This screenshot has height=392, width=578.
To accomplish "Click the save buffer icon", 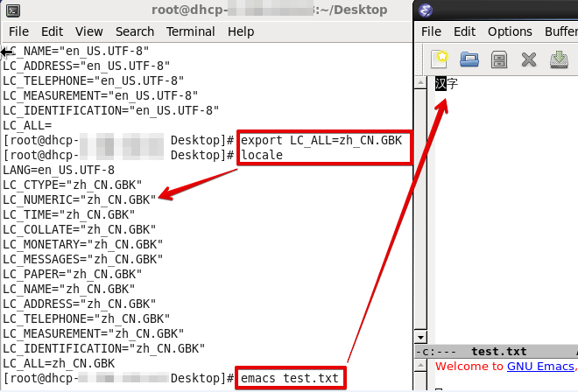I will [x=558, y=59].
